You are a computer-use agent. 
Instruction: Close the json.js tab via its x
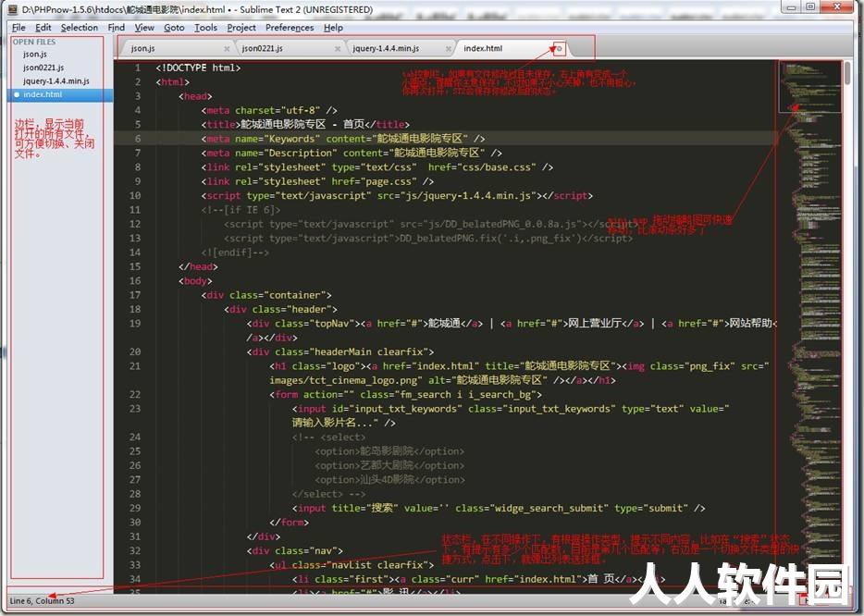tap(227, 49)
